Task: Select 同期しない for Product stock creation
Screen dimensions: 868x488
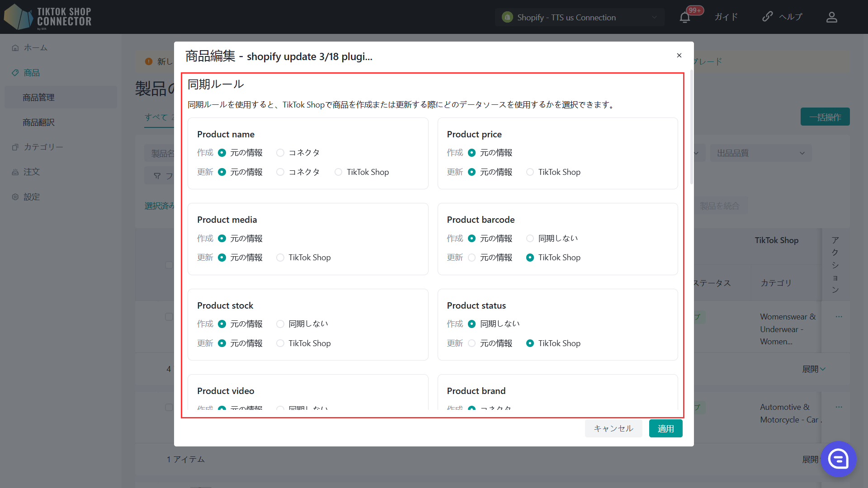Action: coord(280,324)
